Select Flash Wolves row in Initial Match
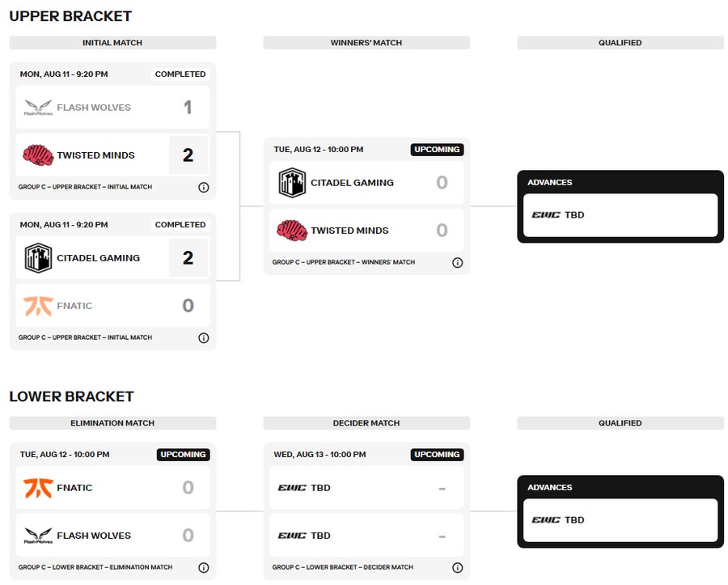This screenshot has width=728, height=585. (x=112, y=108)
